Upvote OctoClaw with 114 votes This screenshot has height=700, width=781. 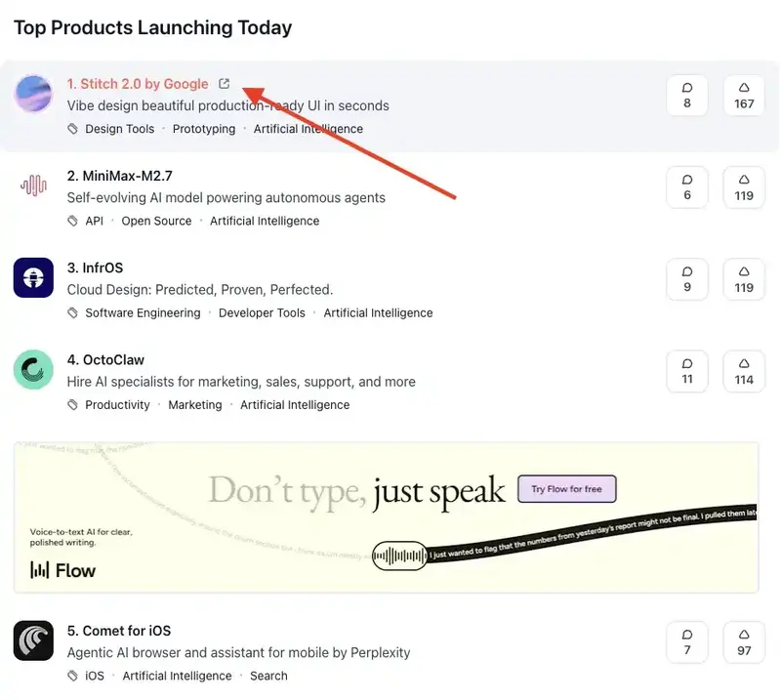click(x=744, y=371)
